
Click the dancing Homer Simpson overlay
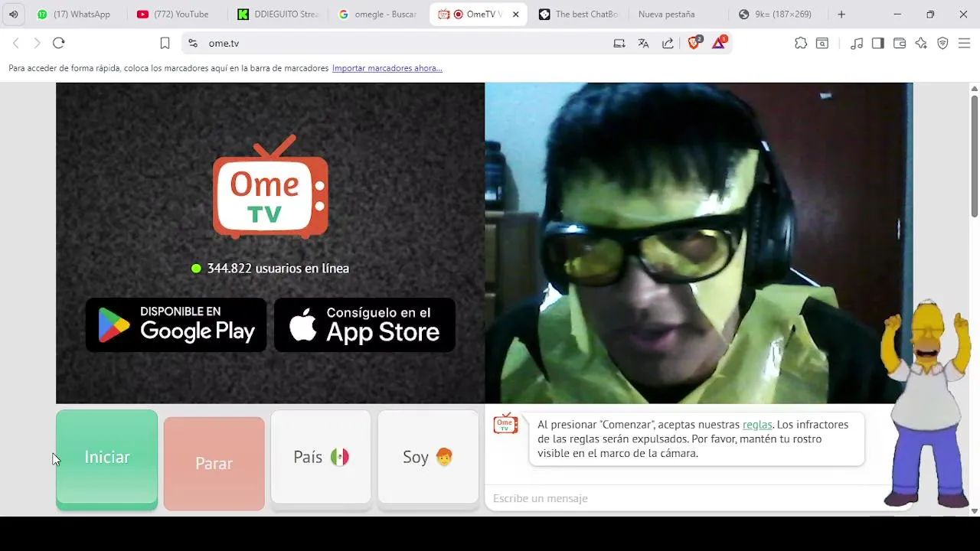point(926,403)
